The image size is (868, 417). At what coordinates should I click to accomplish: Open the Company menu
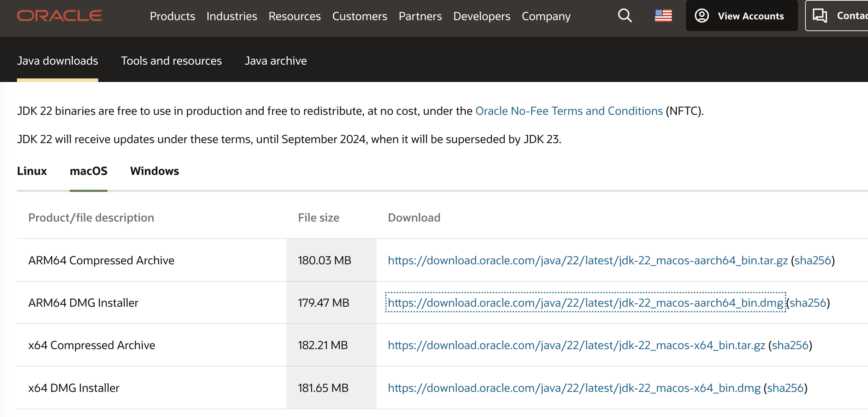546,16
